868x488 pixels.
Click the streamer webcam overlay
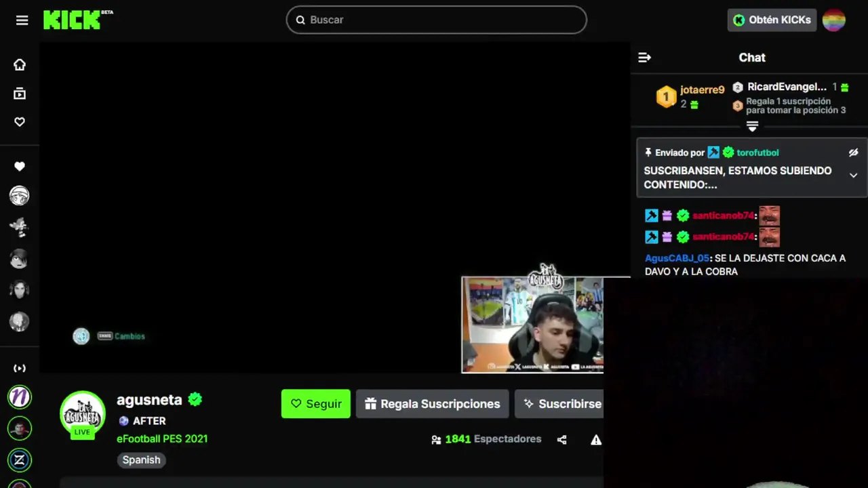(x=532, y=325)
